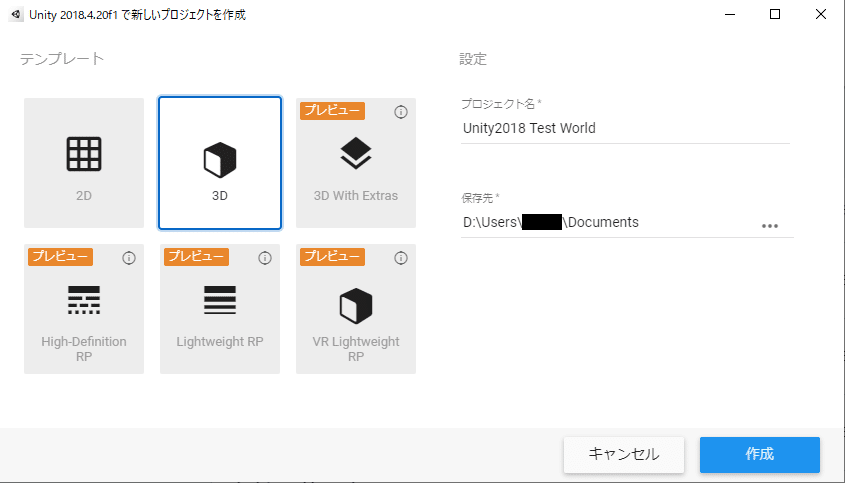Pick the High-Definition RP template
The image size is (845, 483).
84,309
